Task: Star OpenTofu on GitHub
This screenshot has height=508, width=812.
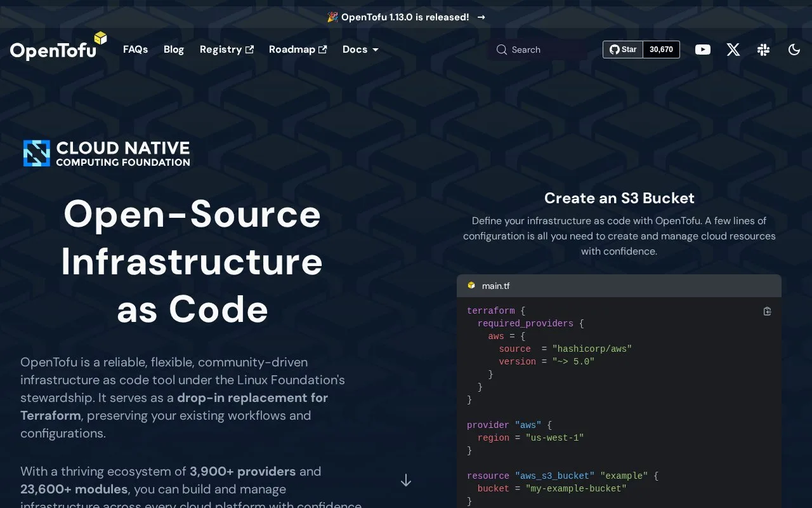Action: [x=623, y=50]
